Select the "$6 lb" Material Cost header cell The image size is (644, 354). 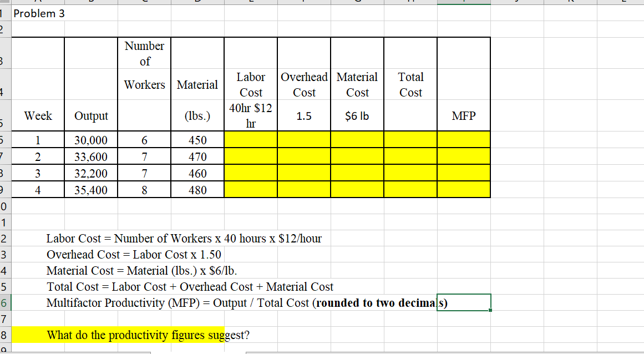(357, 115)
